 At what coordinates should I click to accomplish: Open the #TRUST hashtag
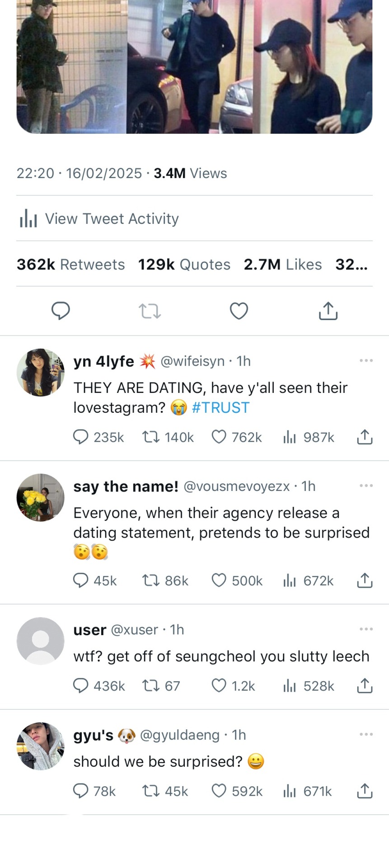[x=220, y=408]
